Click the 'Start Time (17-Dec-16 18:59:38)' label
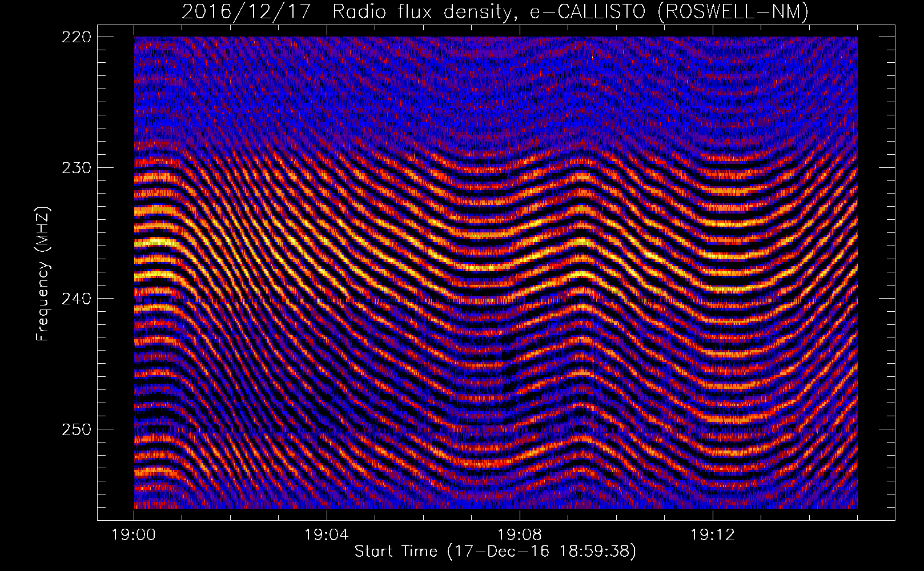Screen dimensions: 924x571 pyautogui.click(x=495, y=552)
